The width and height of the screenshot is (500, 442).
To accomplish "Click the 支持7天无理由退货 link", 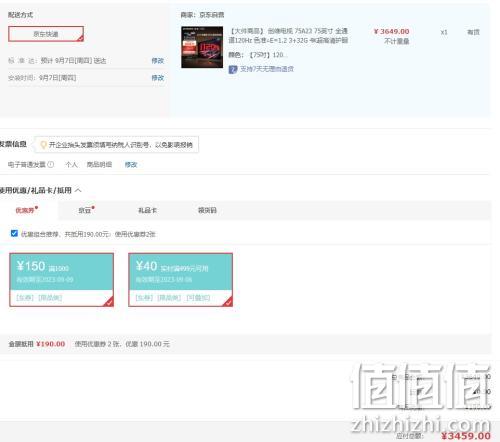I will tap(267, 69).
